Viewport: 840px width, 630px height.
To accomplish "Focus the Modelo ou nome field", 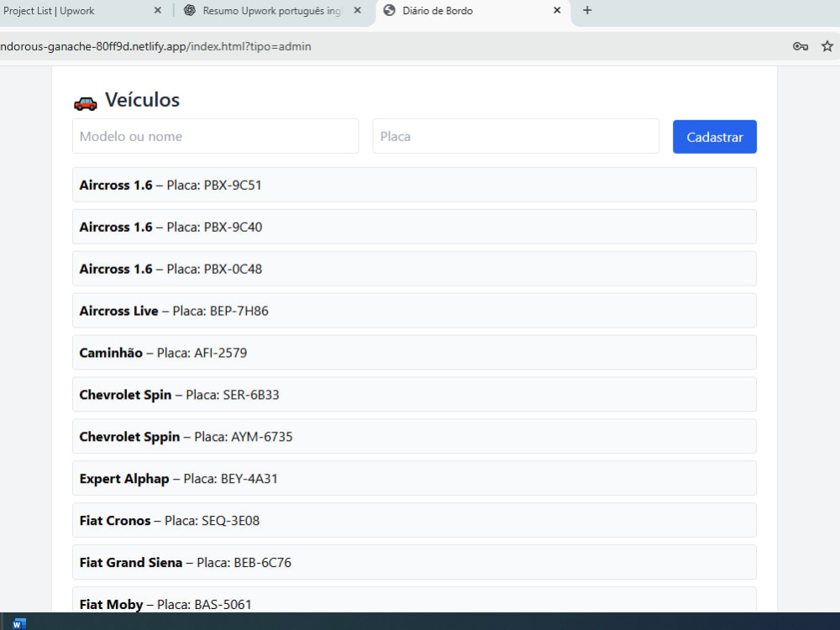I will point(215,136).
